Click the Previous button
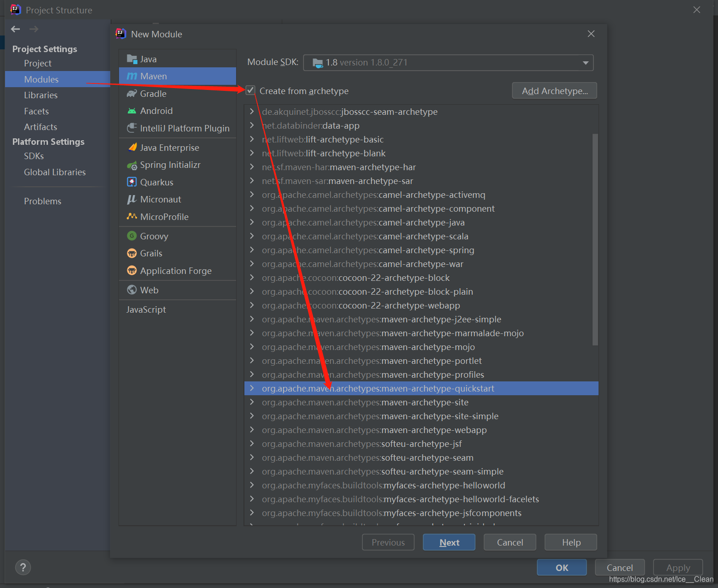This screenshot has height=588, width=718. (x=388, y=542)
